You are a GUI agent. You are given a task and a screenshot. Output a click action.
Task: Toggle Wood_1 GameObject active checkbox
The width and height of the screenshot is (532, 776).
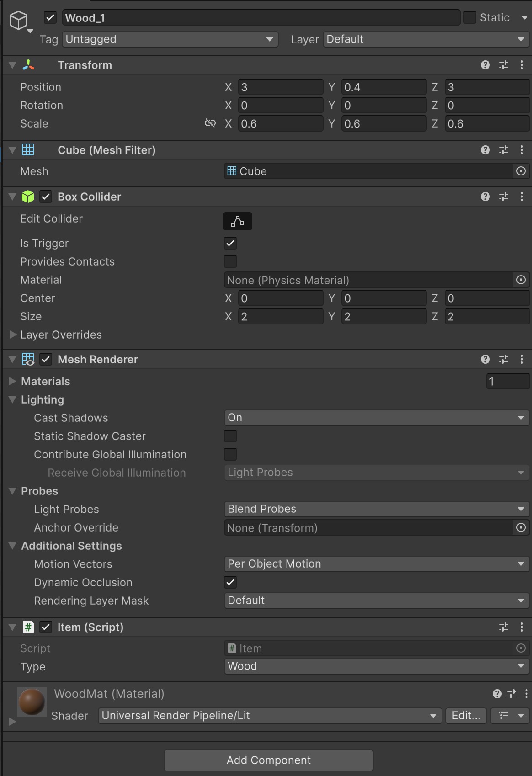click(50, 18)
